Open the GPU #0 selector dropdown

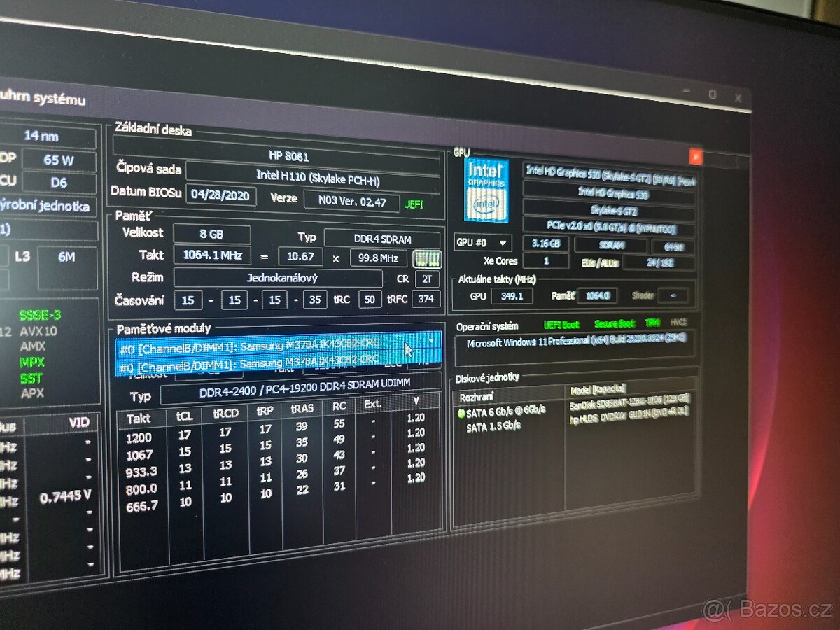[x=482, y=244]
